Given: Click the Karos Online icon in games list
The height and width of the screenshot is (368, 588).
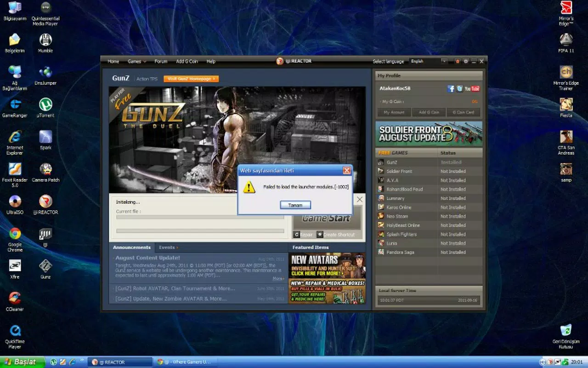Looking at the screenshot, I should 381,207.
